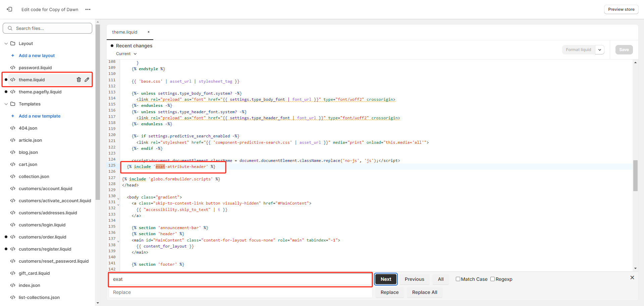
Task: Click the code icon next to password.liquid
Action: pyautogui.click(x=13, y=68)
